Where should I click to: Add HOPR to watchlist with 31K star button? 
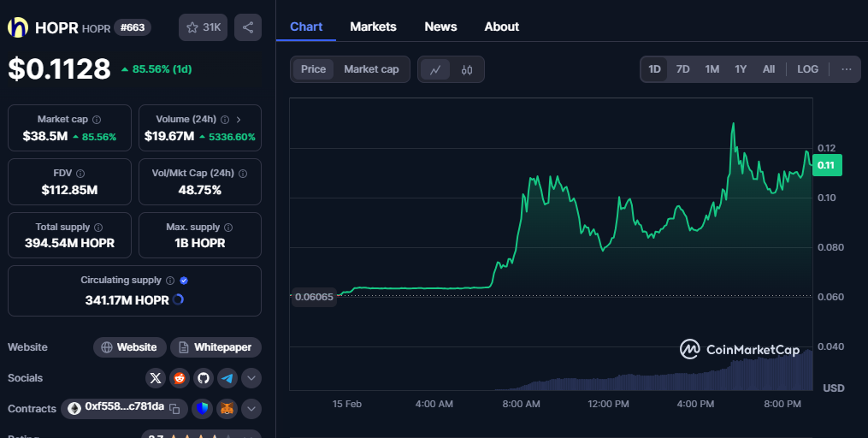click(203, 27)
